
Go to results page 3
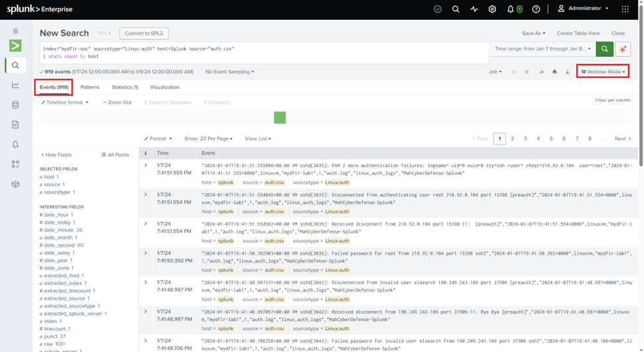coord(525,139)
